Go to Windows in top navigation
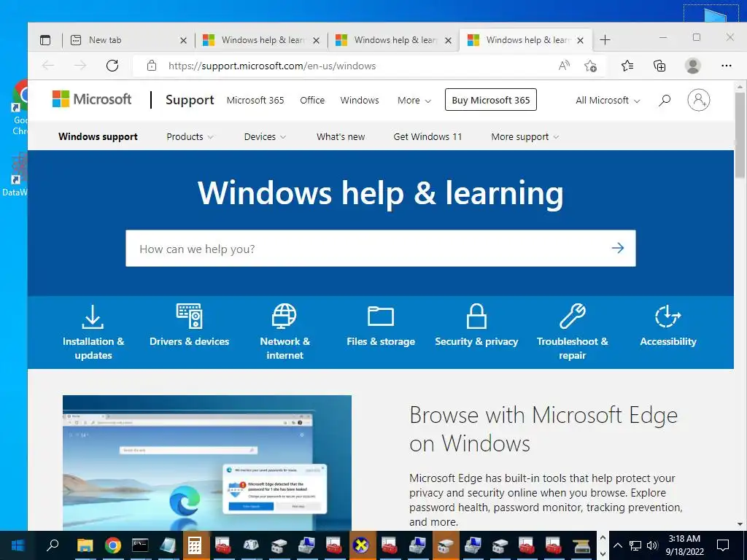Image resolution: width=747 pixels, height=560 pixels. (x=360, y=100)
